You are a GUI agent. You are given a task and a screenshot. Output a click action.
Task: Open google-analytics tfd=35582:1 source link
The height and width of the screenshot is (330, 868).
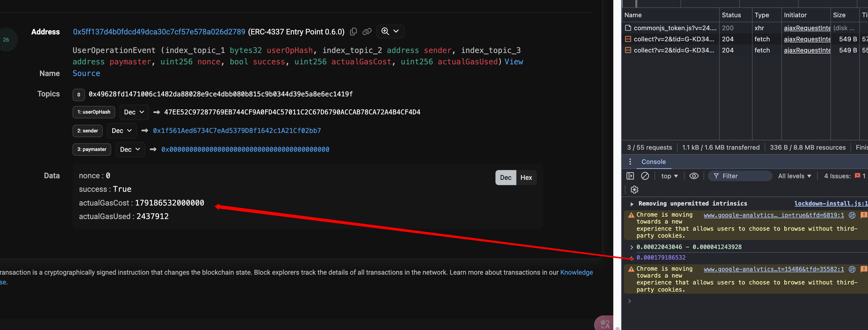tap(774, 269)
